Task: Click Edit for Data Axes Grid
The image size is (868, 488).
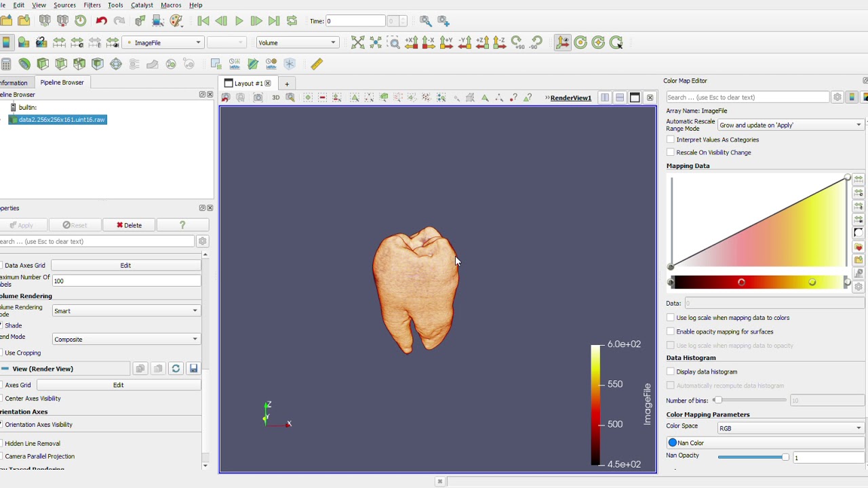Action: pos(125,266)
